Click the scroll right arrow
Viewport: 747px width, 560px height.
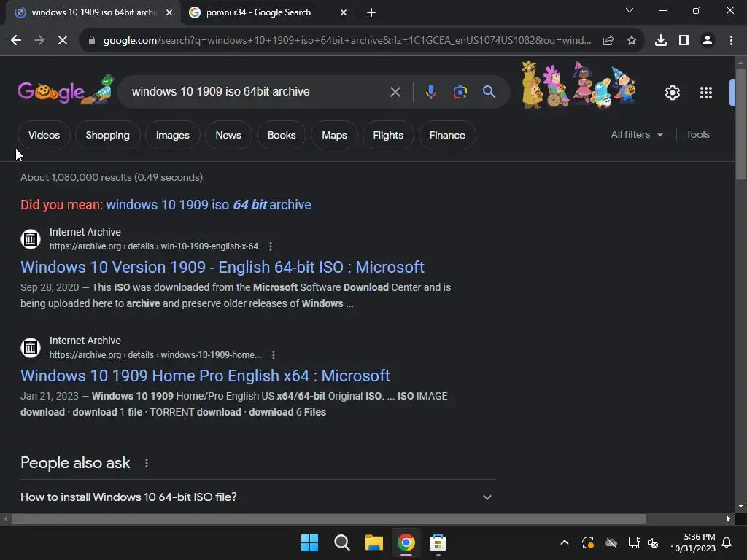point(729,518)
